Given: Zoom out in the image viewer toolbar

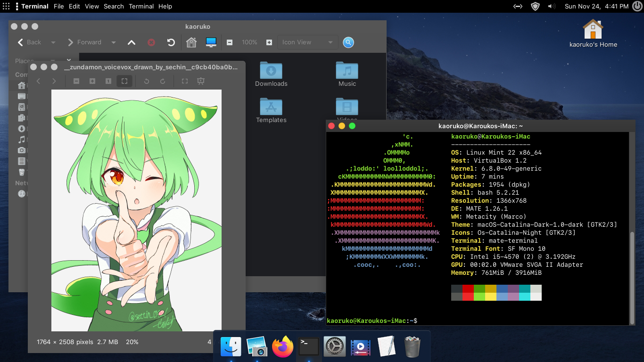Looking at the screenshot, I should [76, 81].
